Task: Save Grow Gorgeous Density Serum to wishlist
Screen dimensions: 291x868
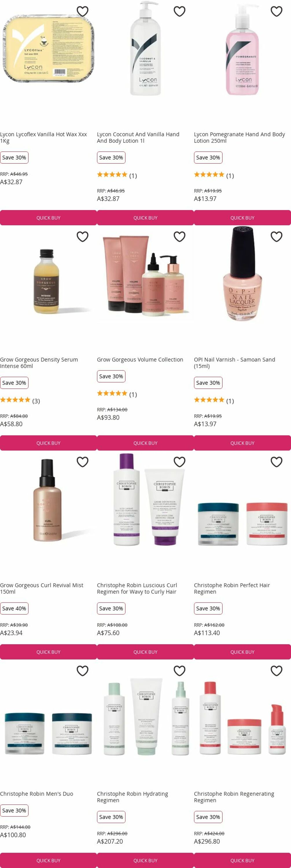Action: point(82,237)
